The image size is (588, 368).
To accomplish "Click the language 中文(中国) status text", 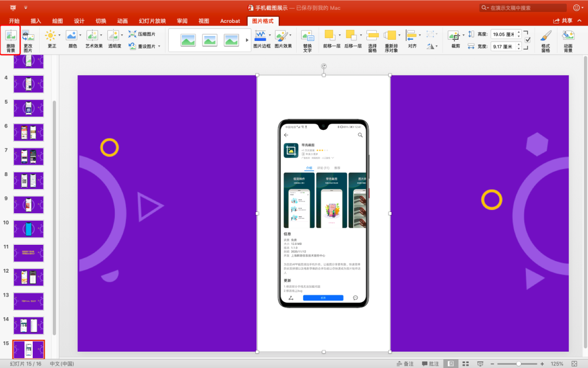I will pyautogui.click(x=62, y=364).
